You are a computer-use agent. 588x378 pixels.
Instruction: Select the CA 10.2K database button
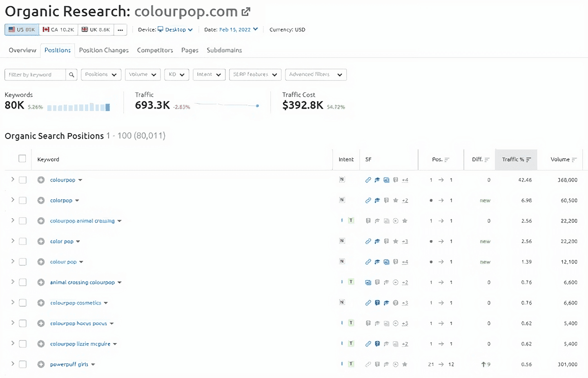[58, 30]
